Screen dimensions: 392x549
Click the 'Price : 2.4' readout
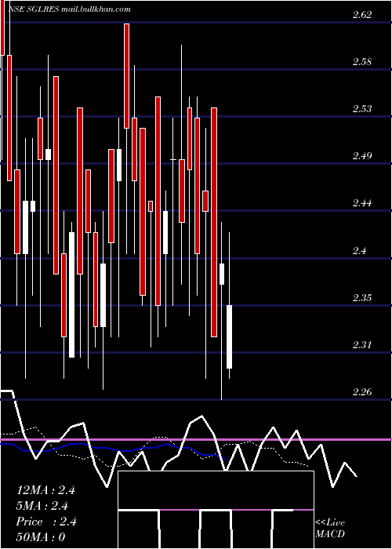tap(46, 522)
